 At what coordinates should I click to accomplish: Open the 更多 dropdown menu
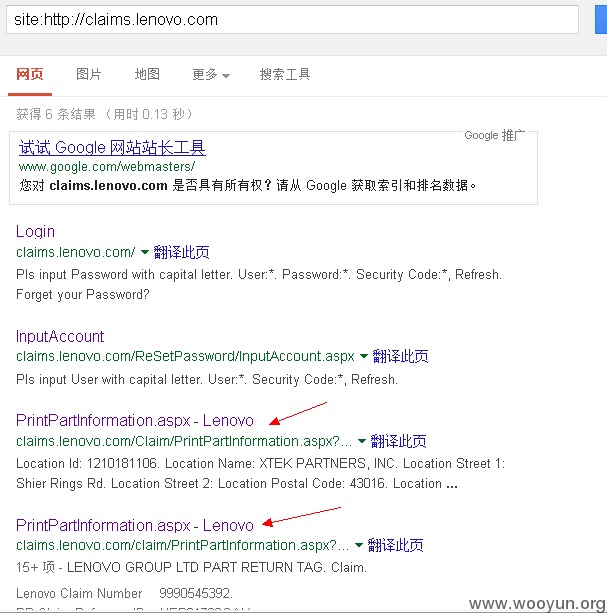211,74
